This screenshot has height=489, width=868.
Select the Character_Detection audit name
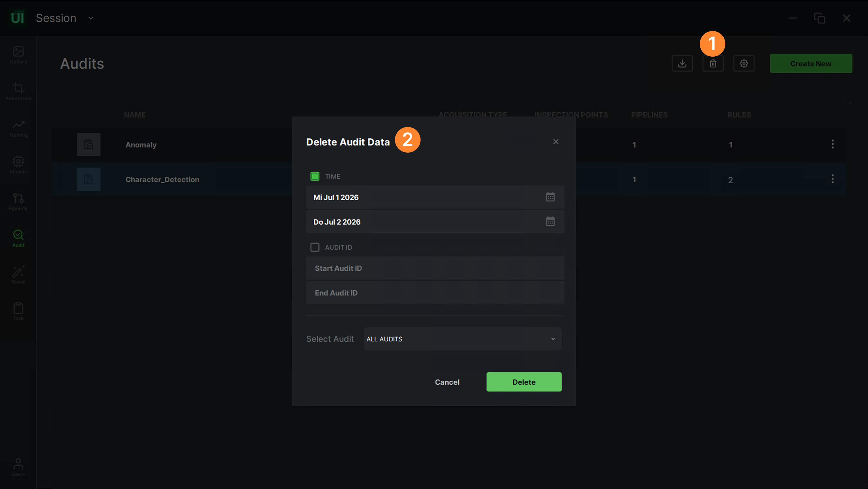point(162,179)
